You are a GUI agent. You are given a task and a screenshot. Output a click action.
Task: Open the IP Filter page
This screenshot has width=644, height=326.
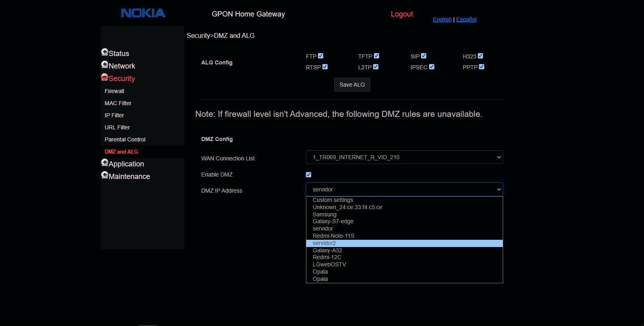pos(114,115)
